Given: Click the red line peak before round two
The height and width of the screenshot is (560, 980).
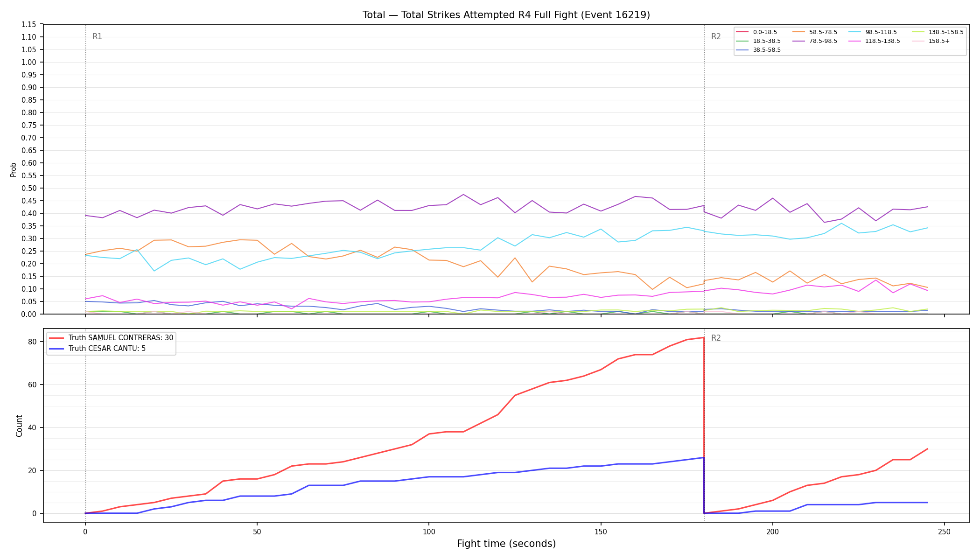Looking at the screenshot, I should (703, 337).
